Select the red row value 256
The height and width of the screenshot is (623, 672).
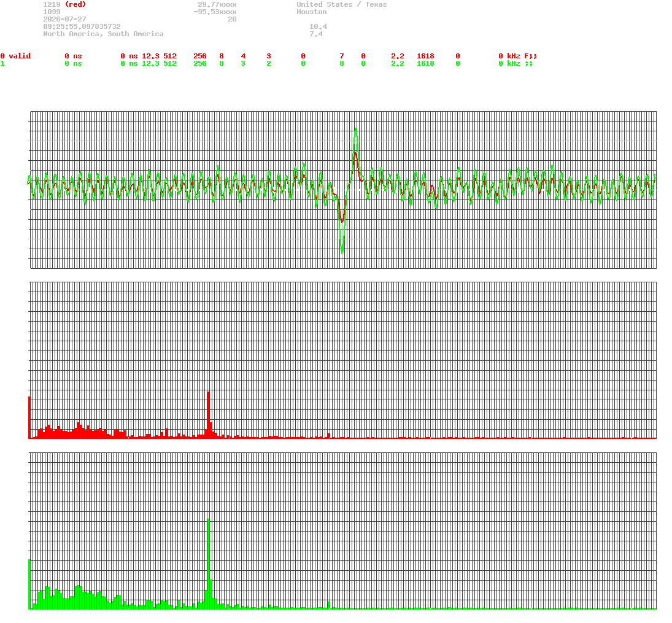coord(199,56)
